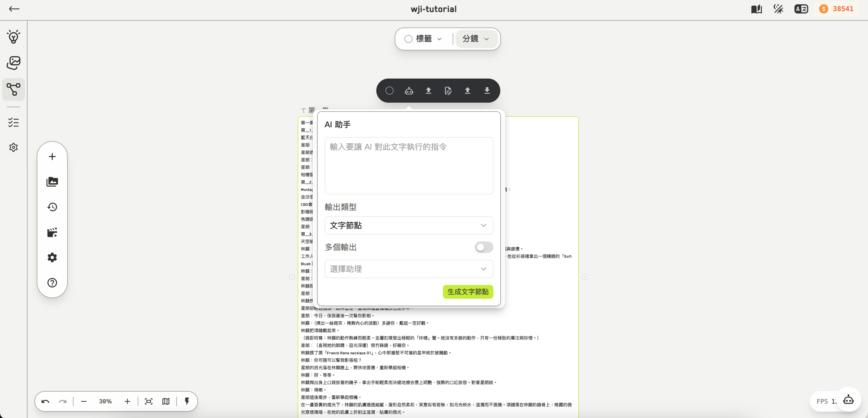Toggle the 多個輸出 switch

pos(484,247)
